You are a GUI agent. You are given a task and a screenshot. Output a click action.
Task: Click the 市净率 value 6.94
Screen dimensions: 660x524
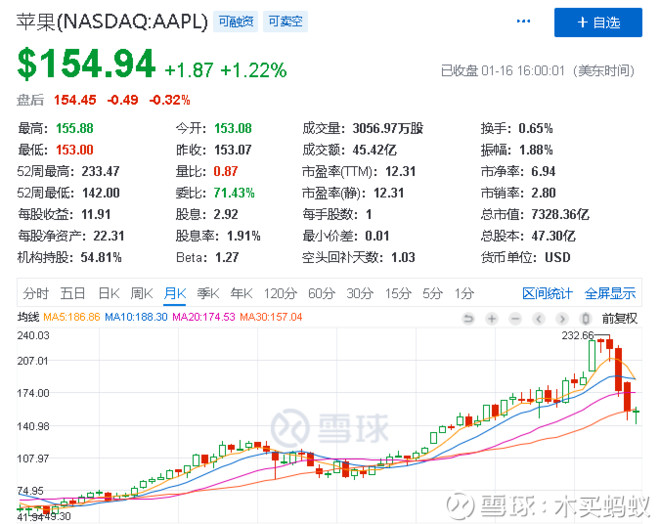(543, 171)
